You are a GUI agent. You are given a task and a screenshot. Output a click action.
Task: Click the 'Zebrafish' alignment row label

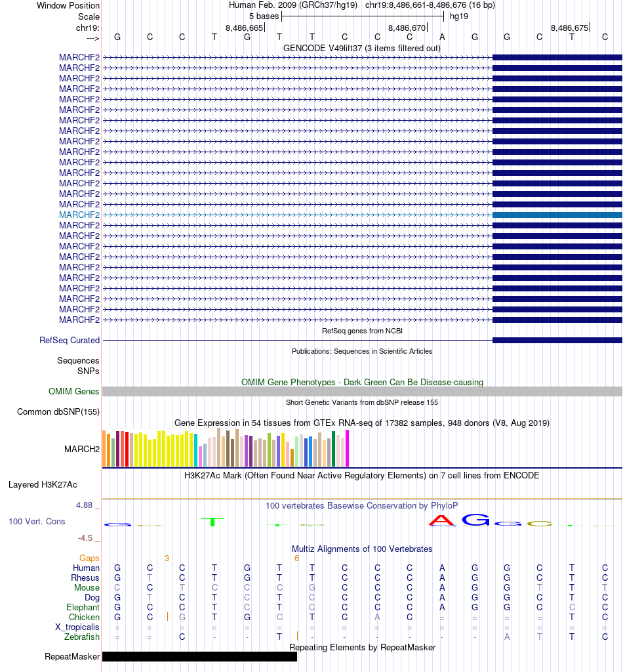coord(82,637)
